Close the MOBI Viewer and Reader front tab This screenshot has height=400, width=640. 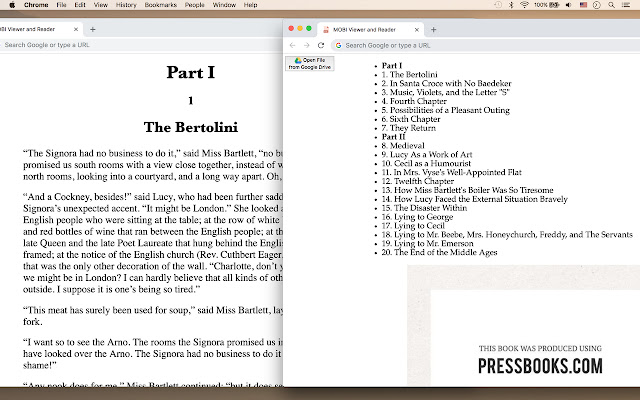tap(416, 30)
